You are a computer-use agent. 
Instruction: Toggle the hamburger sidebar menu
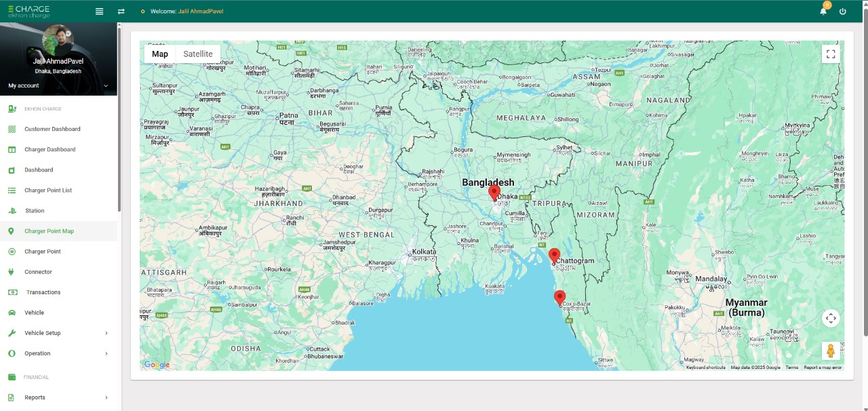[x=100, y=12]
